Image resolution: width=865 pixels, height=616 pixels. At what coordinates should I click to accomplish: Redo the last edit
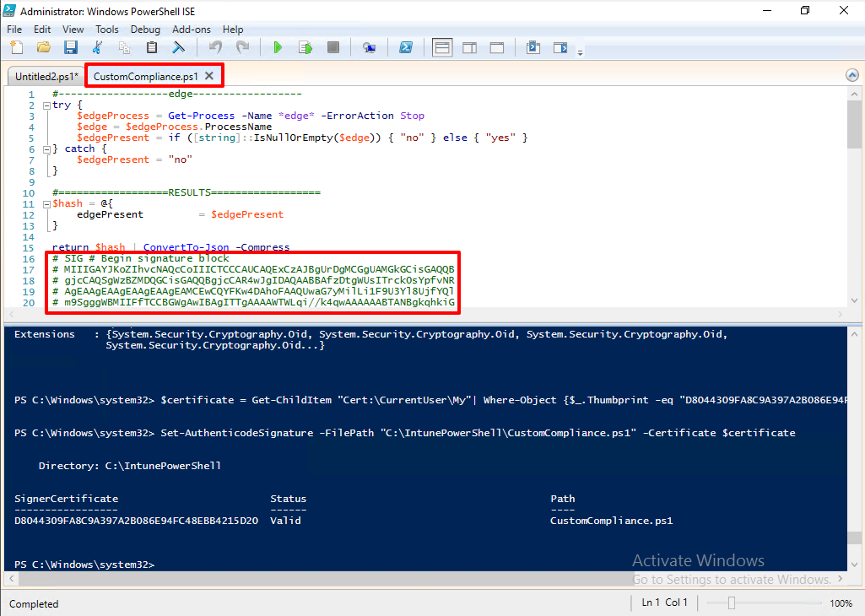tap(242, 47)
